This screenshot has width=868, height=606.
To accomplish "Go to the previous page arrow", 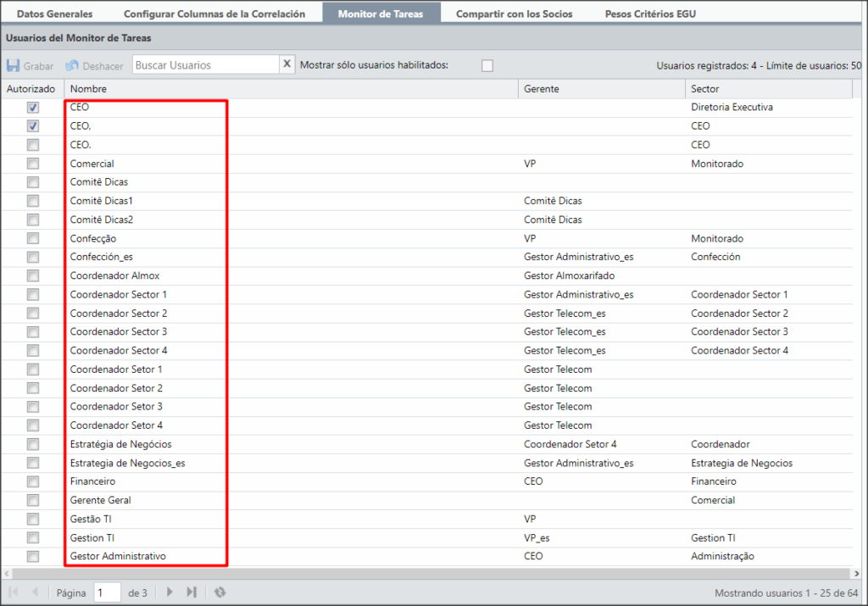I will tap(35, 592).
